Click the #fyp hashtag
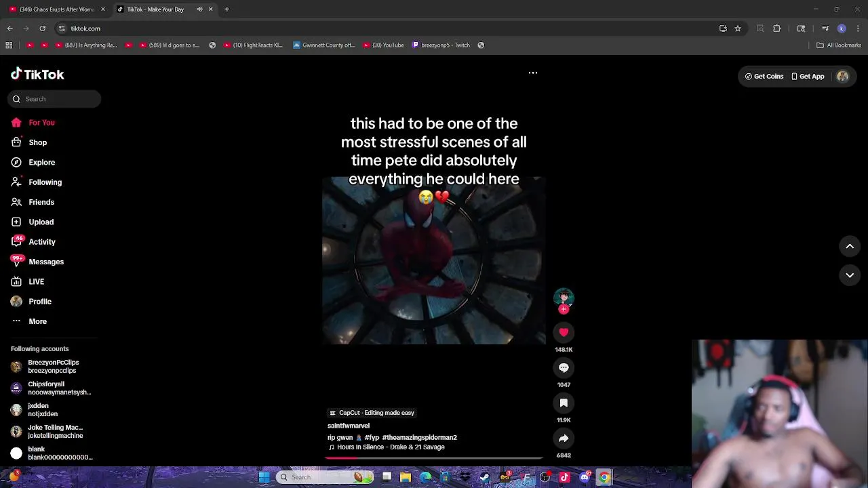The width and height of the screenshot is (868, 488). coord(372,438)
